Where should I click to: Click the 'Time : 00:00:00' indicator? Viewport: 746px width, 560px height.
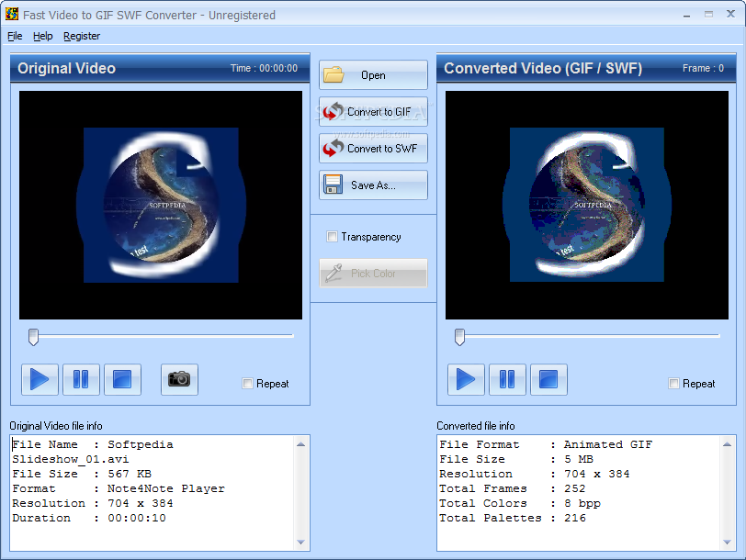(264, 69)
